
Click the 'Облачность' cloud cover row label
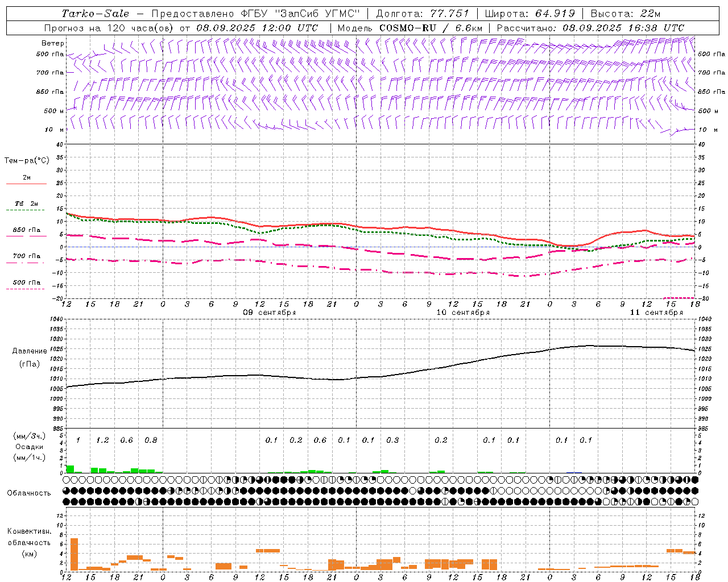(x=29, y=493)
